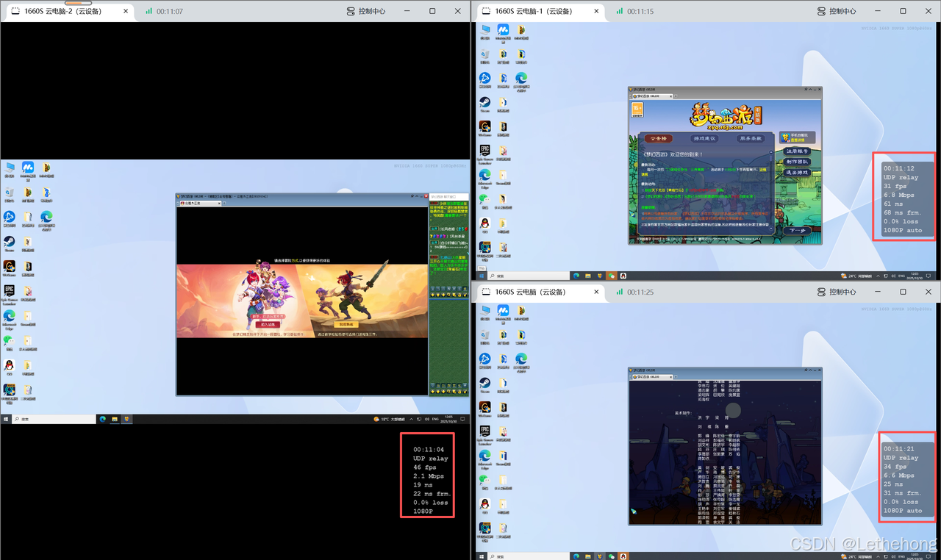Viewport: 941px width, 560px height.
Task: Open Recycle Bin on 云电脑-2 desktop
Action: coord(10,193)
